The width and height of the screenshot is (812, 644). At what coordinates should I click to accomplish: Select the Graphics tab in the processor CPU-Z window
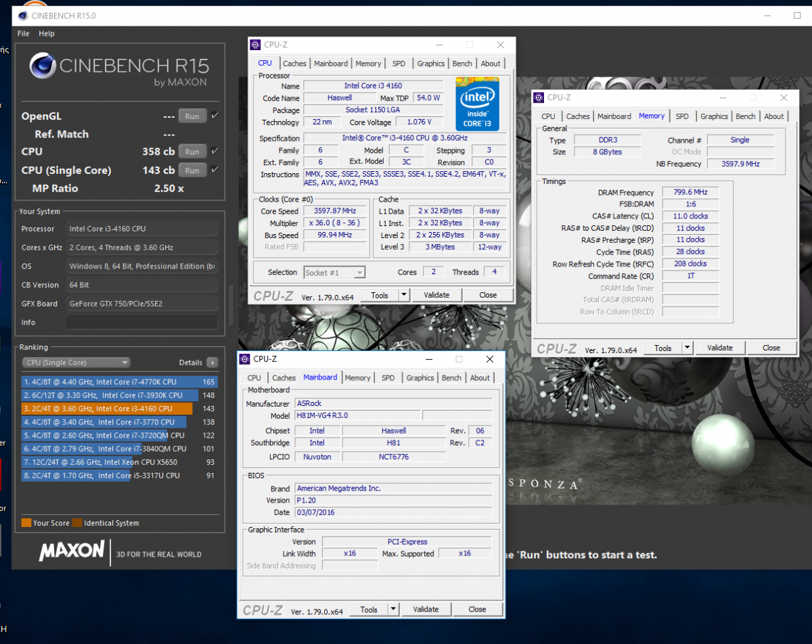pyautogui.click(x=430, y=64)
